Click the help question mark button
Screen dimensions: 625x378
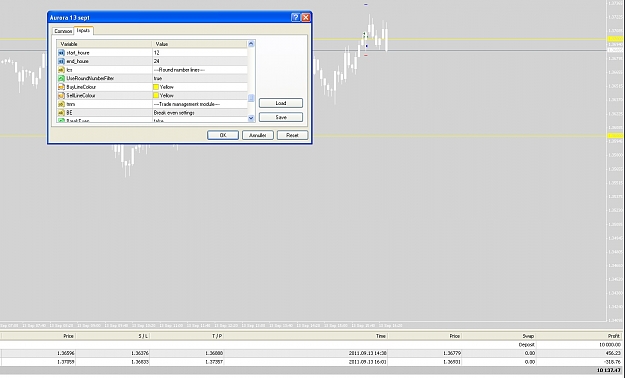tap(295, 17)
